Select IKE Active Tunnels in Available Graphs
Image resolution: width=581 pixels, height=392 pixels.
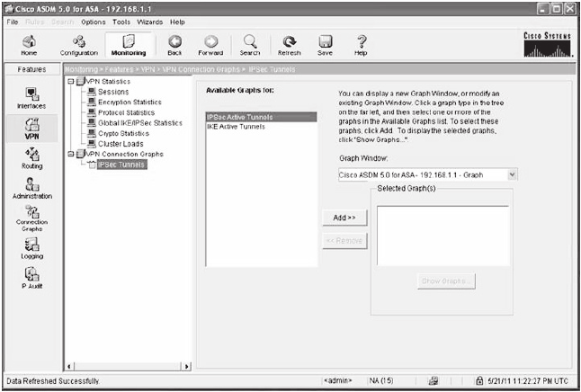point(261,127)
